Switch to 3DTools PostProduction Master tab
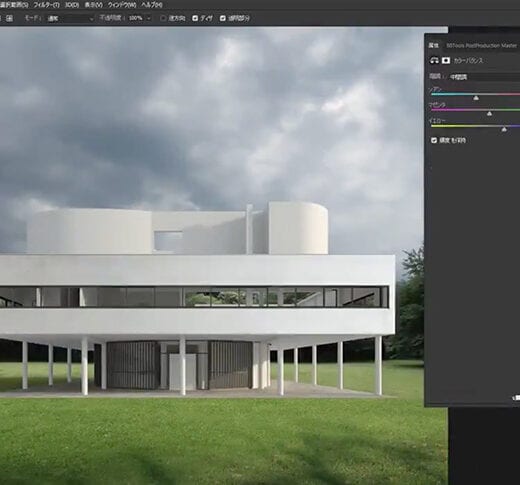This screenshot has width=520, height=485. pos(482,45)
